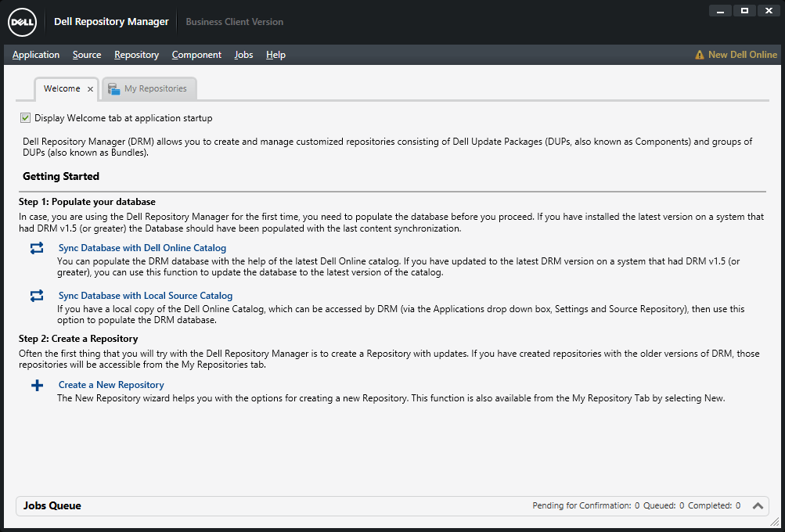Click the repositories icon on My Repositories tab

coord(113,88)
